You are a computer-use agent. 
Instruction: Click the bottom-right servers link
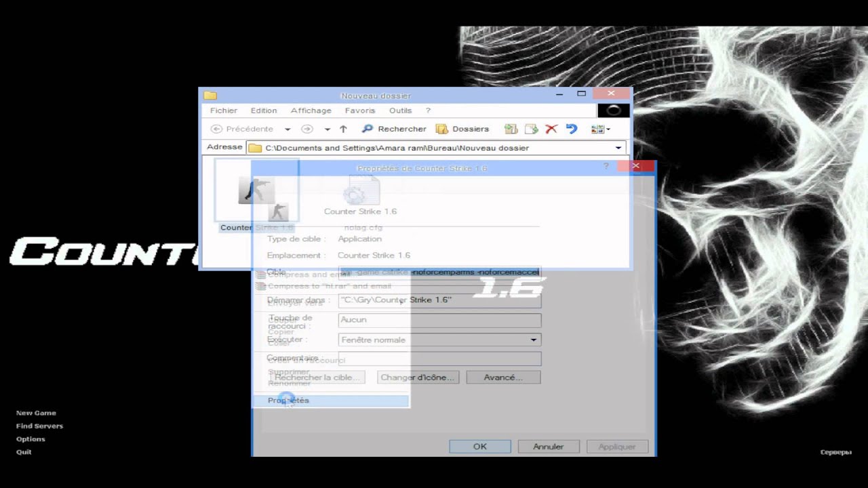tap(835, 452)
